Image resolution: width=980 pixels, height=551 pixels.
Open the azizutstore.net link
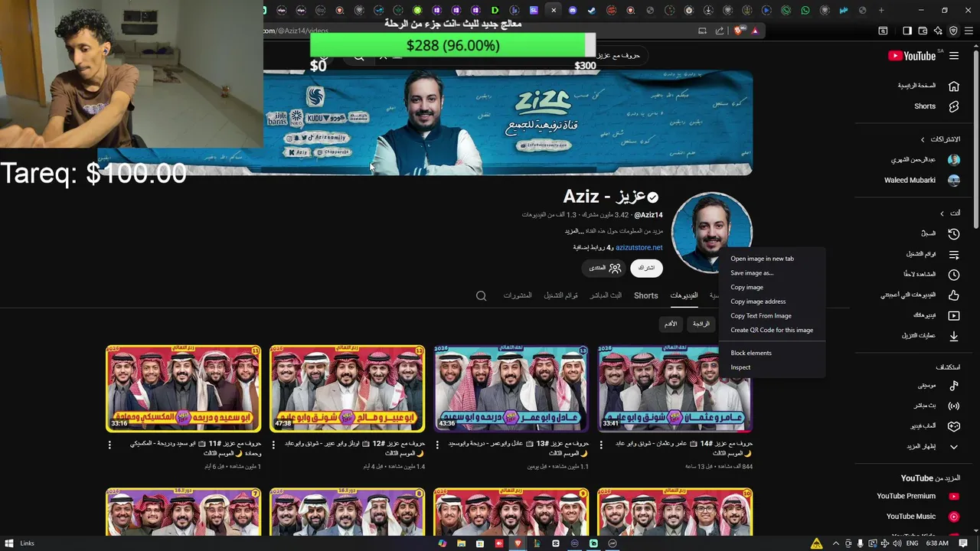(x=639, y=247)
